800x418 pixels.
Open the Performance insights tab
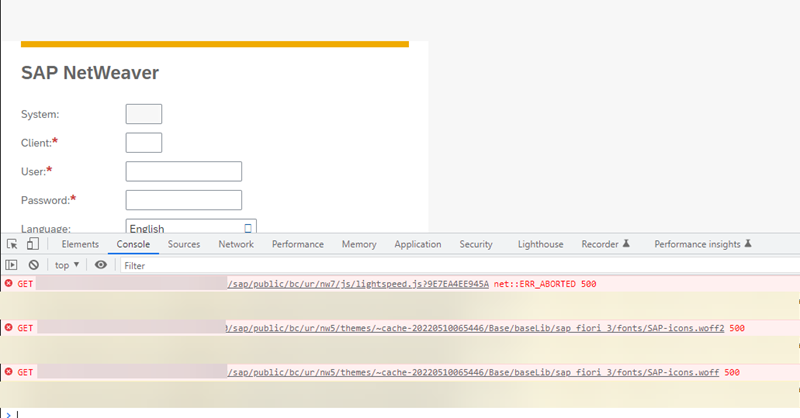703,244
